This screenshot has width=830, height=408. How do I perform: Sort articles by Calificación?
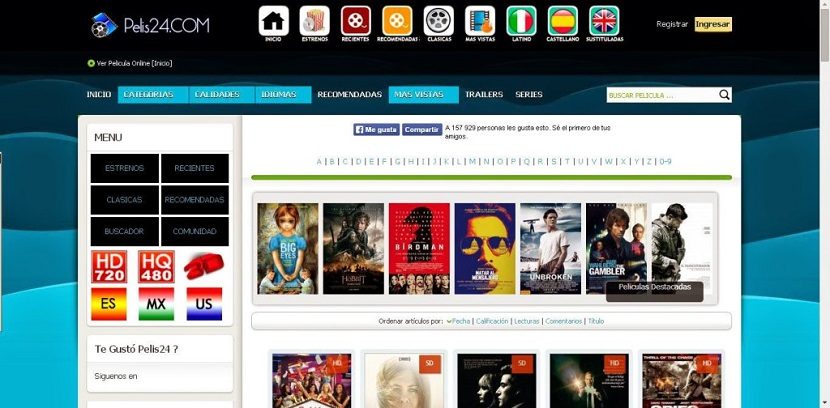[492, 321]
